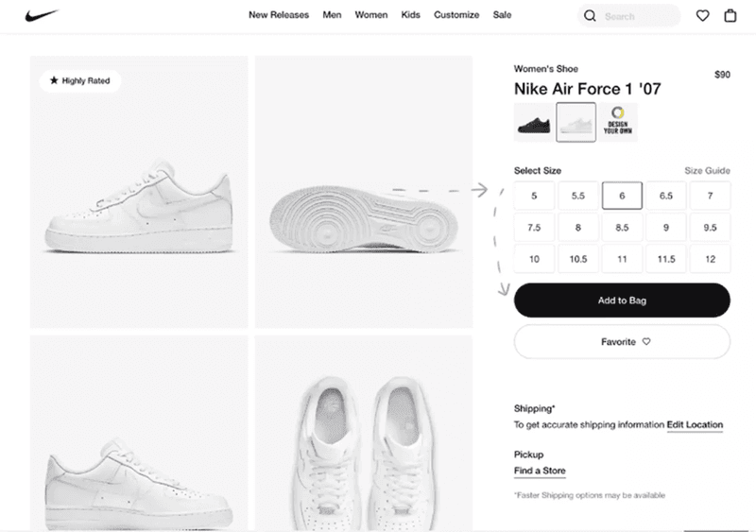
Task: Select size 9.5
Action: [x=711, y=228]
